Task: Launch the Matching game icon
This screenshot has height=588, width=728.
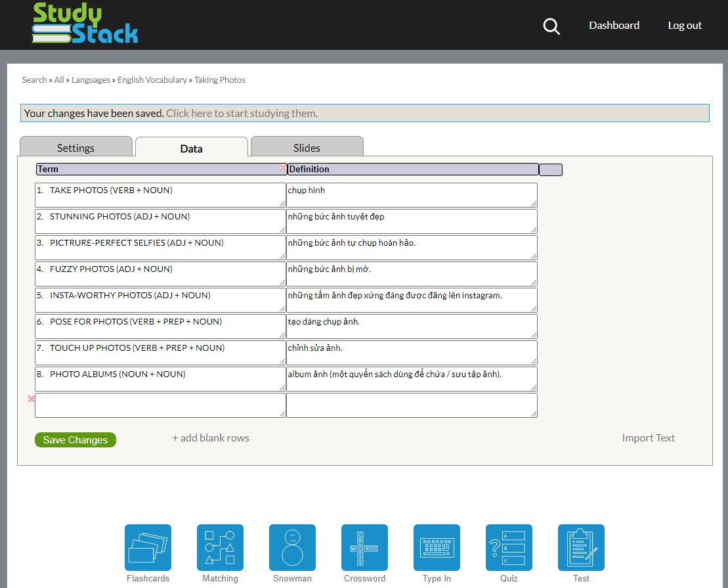Action: 220,547
